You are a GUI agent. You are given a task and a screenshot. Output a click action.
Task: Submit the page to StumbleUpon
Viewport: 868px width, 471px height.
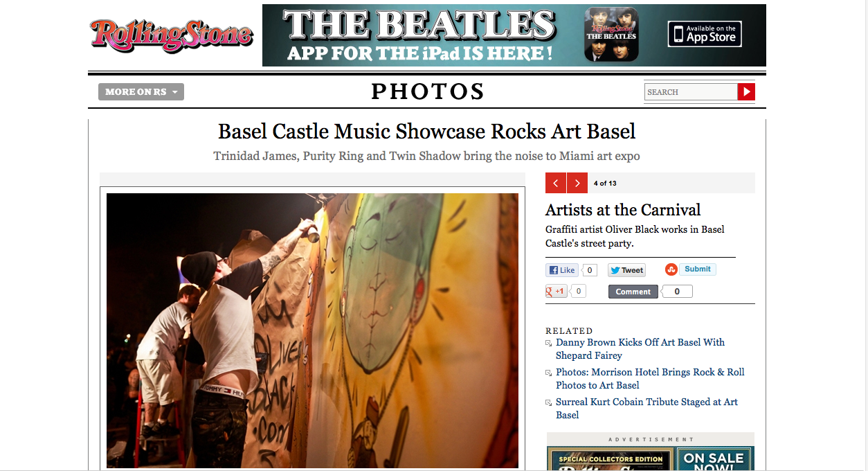coord(690,269)
